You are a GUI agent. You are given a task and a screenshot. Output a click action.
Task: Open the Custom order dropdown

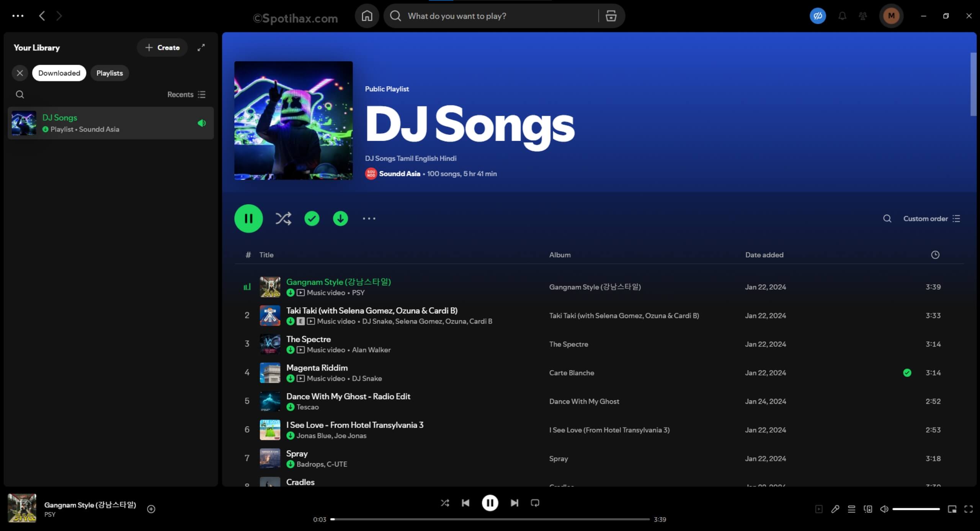[x=932, y=218]
